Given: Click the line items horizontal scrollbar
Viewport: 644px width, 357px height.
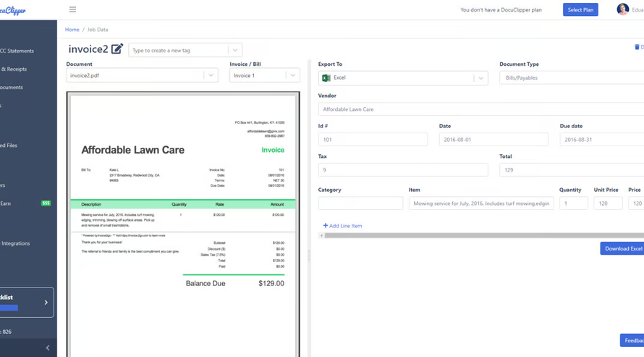Looking at the screenshot, I should point(478,235).
